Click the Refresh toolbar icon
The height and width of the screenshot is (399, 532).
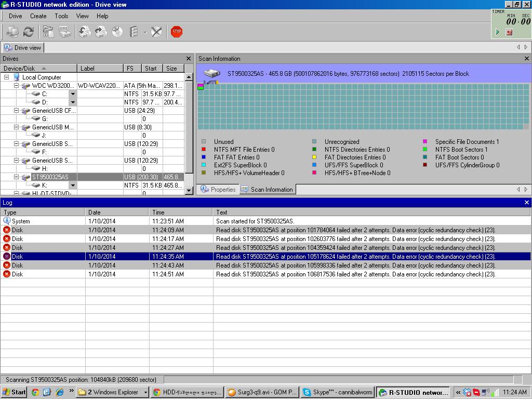click(29, 32)
